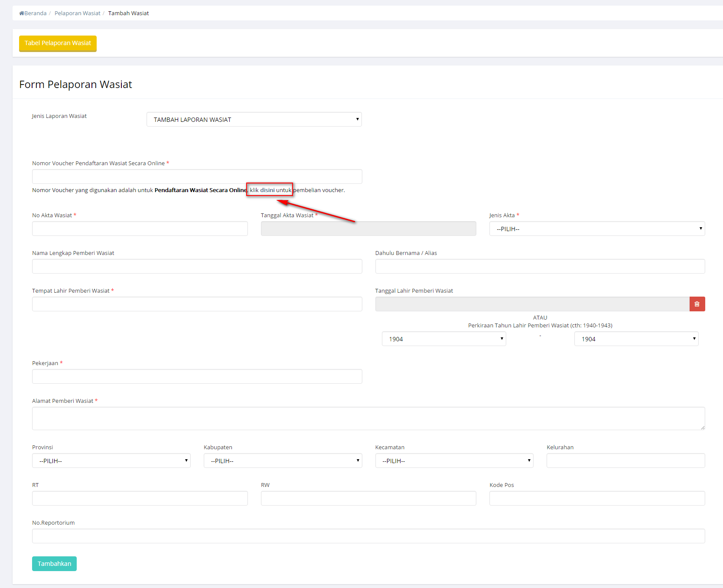
Task: Click the No.Reportorium input field
Action: click(368, 536)
